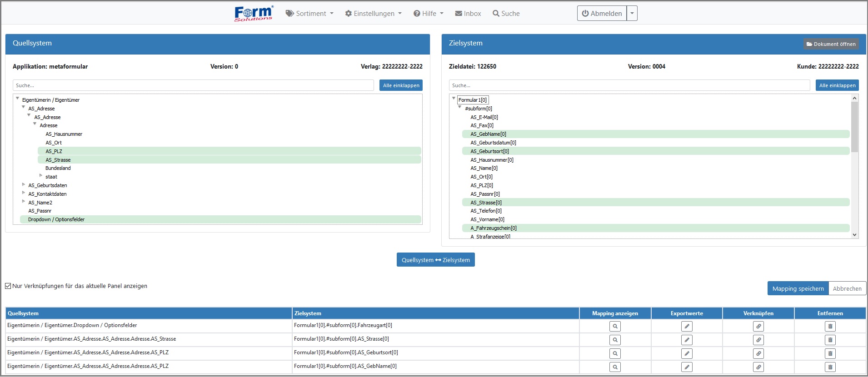Click link icon in AS_Strasse[0] row
This screenshot has width=868, height=377.
pyautogui.click(x=758, y=340)
